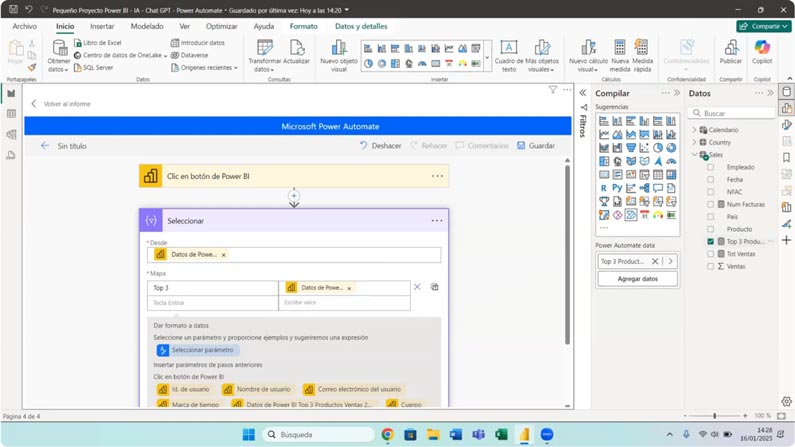Uncheck the Top 3 Productos field
The image size is (795, 447).
tap(711, 241)
